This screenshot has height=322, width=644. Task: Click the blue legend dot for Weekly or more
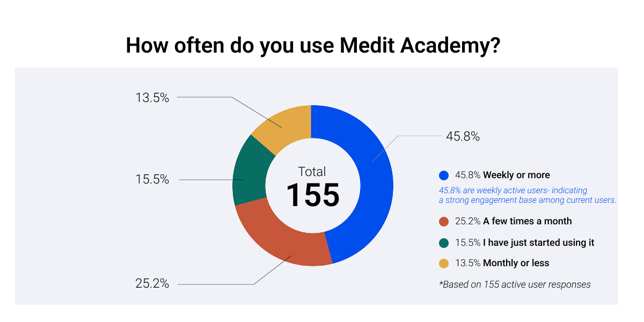tap(443, 175)
